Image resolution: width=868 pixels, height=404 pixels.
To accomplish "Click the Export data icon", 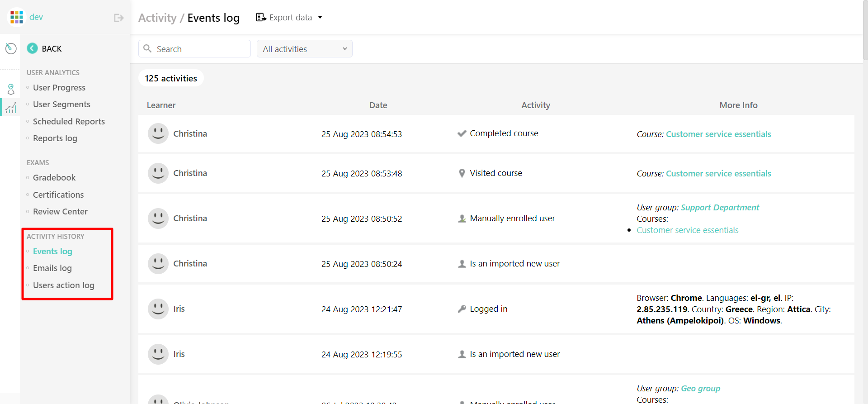I will 261,17.
